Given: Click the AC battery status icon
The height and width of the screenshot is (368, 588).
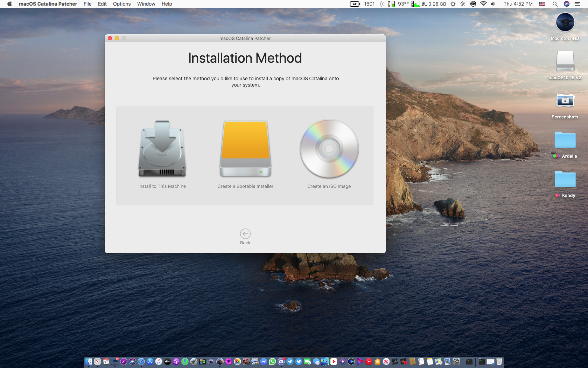Looking at the screenshot, I should click(x=355, y=4).
